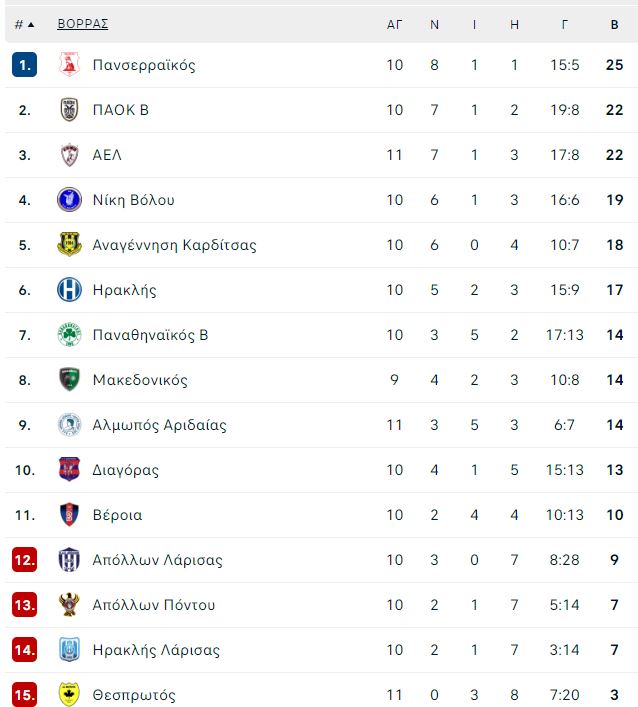Click the blue position badge 1
Image resolution: width=638 pixels, height=707 pixels.
(x=24, y=64)
